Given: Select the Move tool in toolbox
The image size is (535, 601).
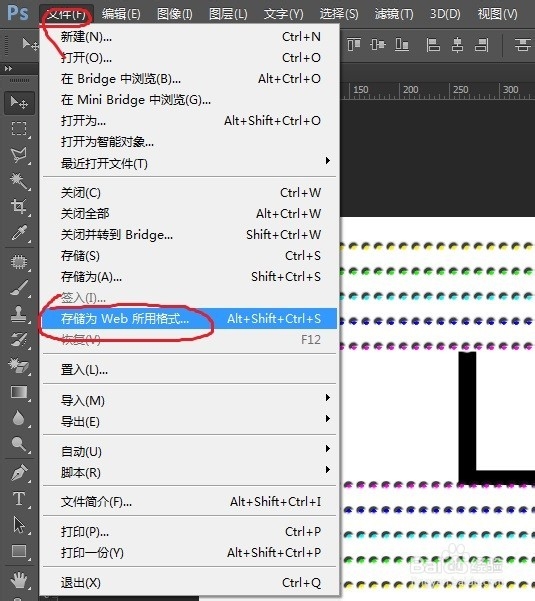Looking at the screenshot, I should pyautogui.click(x=19, y=103).
